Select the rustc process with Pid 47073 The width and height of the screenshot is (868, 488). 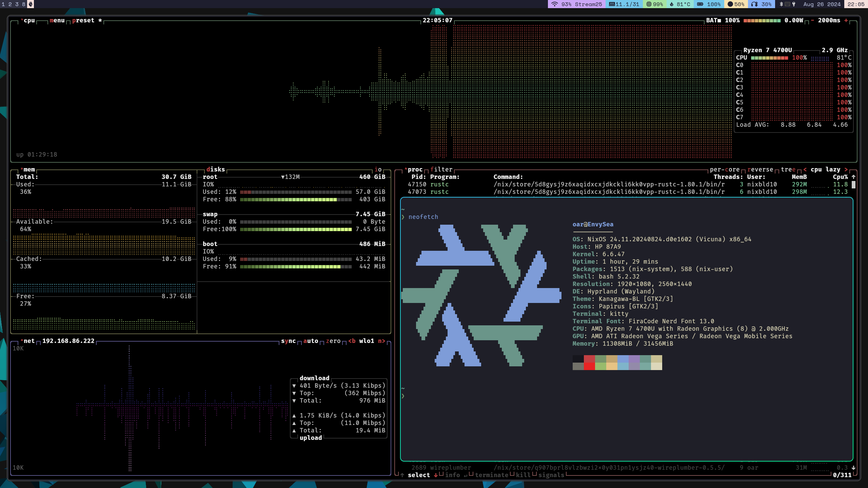coord(628,192)
